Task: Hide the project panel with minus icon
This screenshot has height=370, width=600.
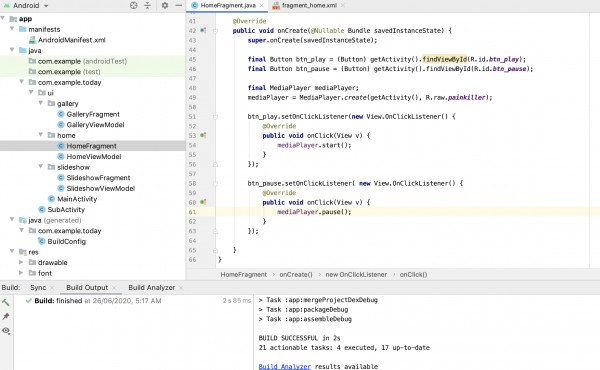Action: pyautogui.click(x=179, y=5)
